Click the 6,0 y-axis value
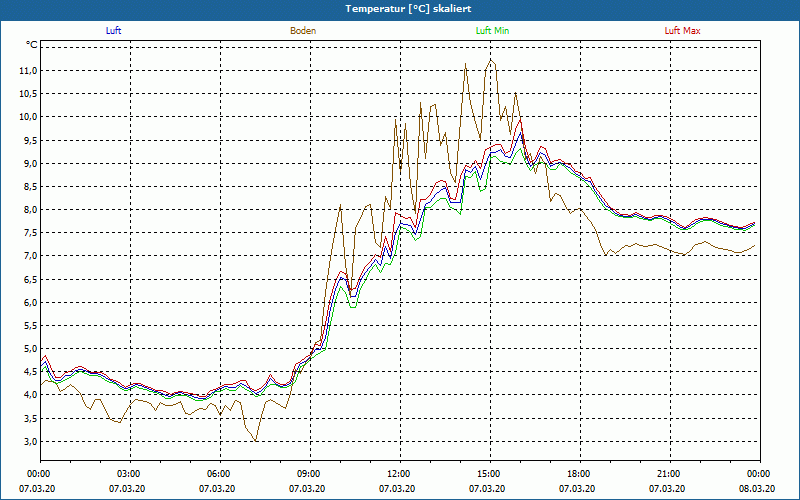The width and height of the screenshot is (800, 500). click(x=30, y=303)
